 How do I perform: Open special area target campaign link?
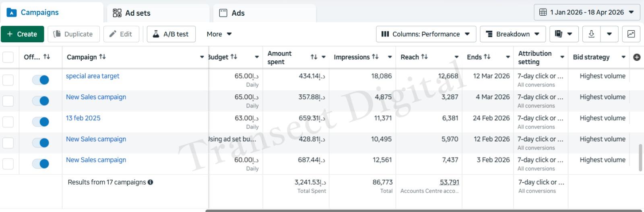coord(93,76)
